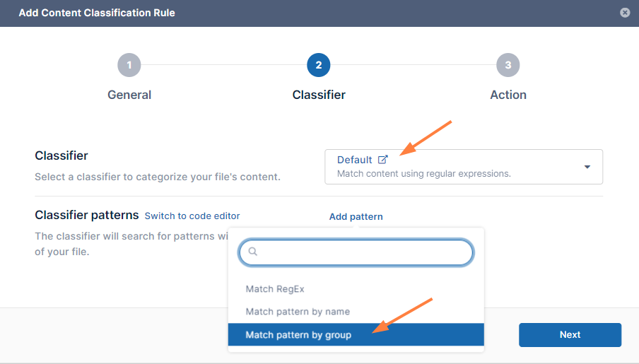Expand the Classifier dropdown arrow

tap(587, 167)
